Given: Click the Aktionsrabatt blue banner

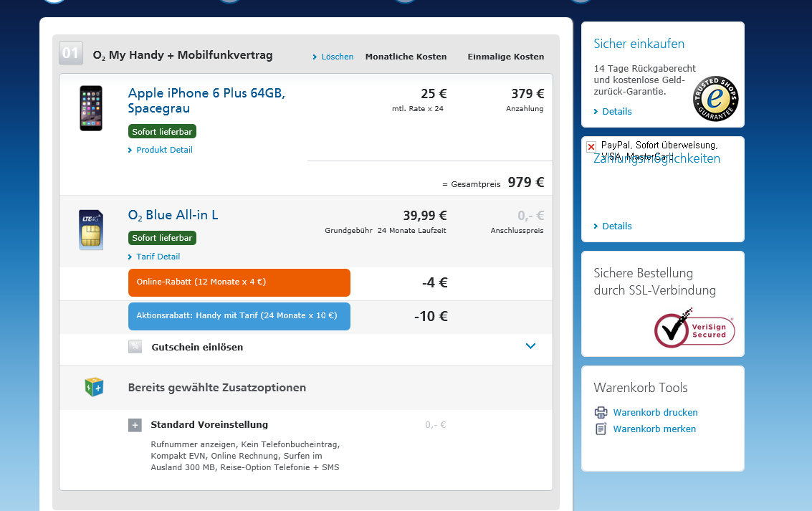Looking at the screenshot, I should (239, 316).
